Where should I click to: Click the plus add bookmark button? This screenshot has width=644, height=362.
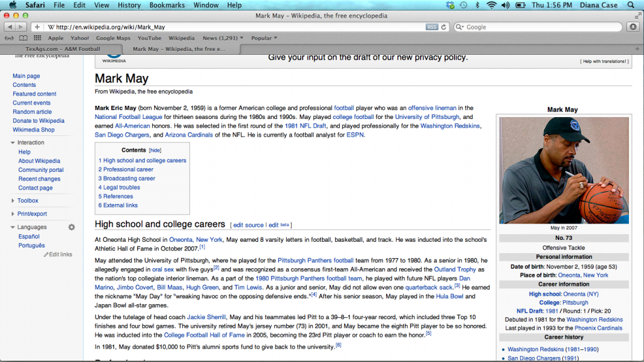pos(37,27)
